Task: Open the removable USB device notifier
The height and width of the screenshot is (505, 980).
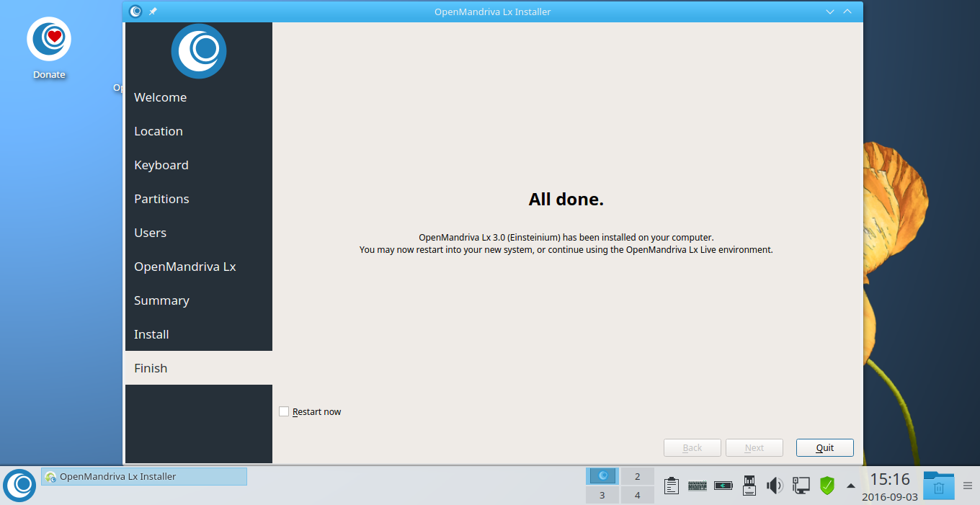Action: point(749,486)
